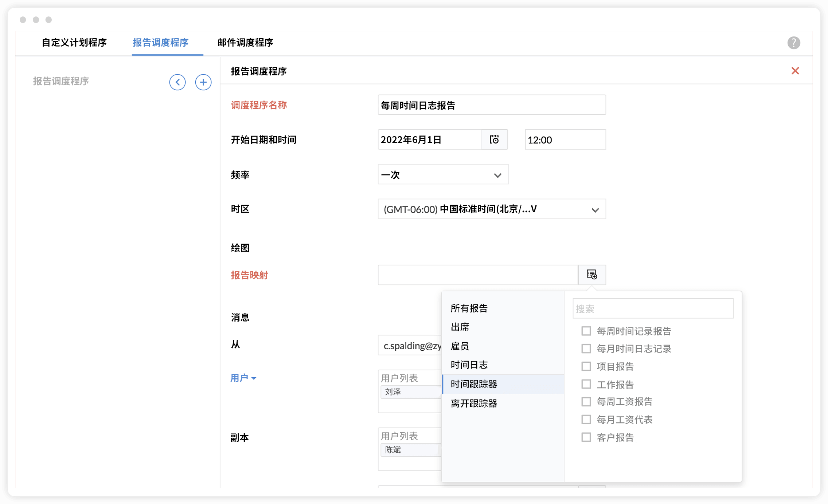Close the report scheduler form panel
This screenshot has width=828, height=504.
(795, 71)
